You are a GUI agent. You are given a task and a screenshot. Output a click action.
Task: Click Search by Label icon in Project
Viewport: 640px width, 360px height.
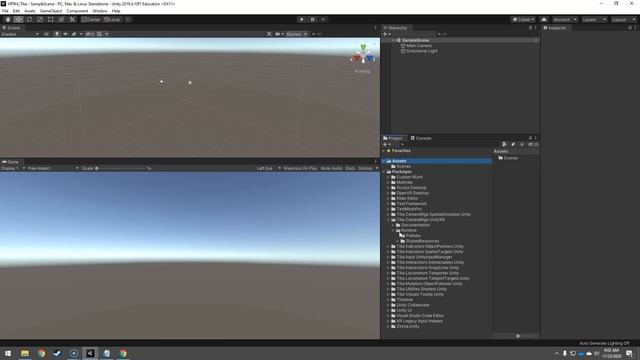click(513, 144)
